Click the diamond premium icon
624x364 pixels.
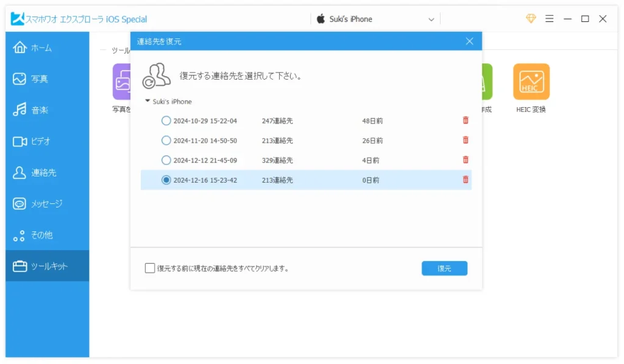click(x=531, y=19)
